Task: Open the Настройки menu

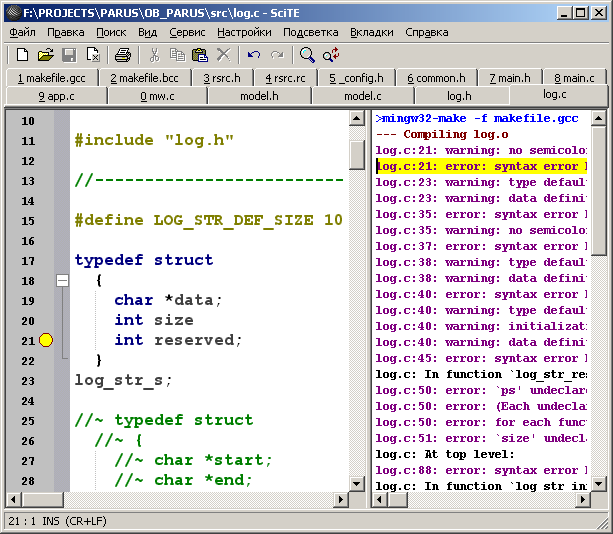Action: click(244, 32)
